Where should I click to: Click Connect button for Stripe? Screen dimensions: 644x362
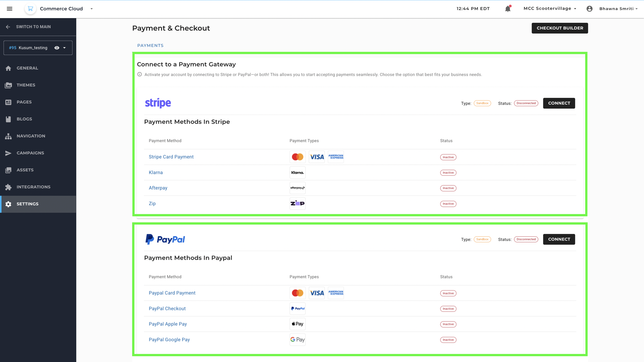[x=559, y=103]
